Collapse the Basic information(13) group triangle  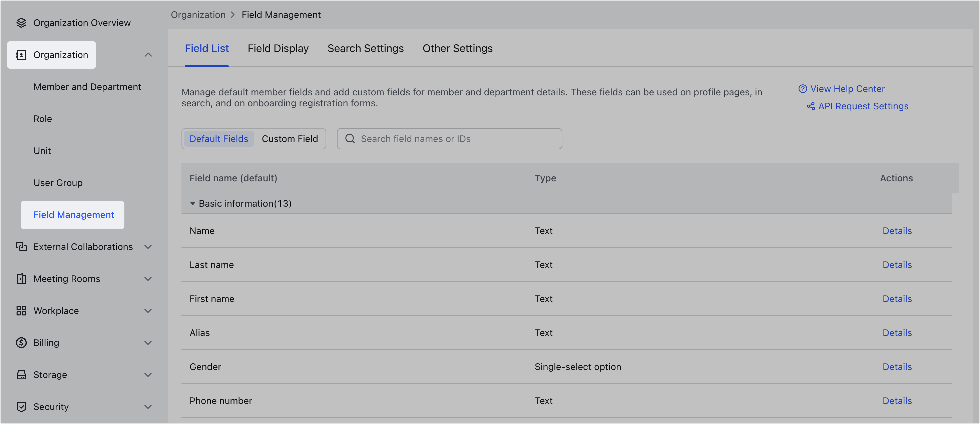point(192,203)
